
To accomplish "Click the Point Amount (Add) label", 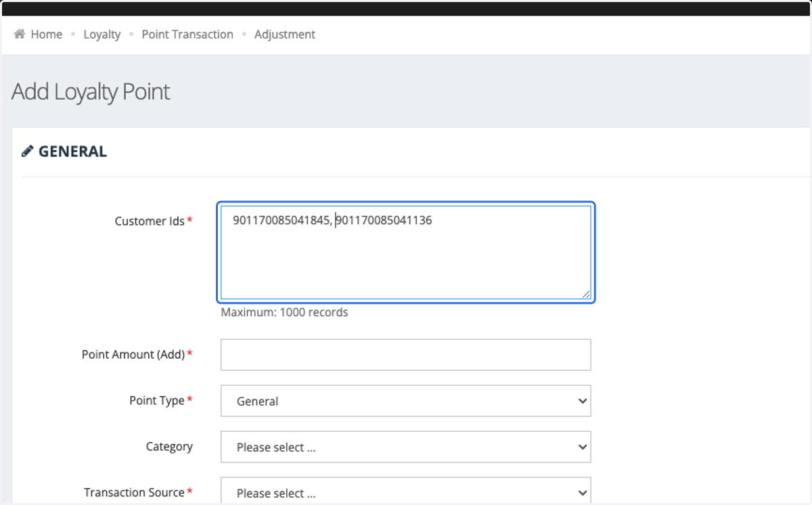I will [133, 354].
